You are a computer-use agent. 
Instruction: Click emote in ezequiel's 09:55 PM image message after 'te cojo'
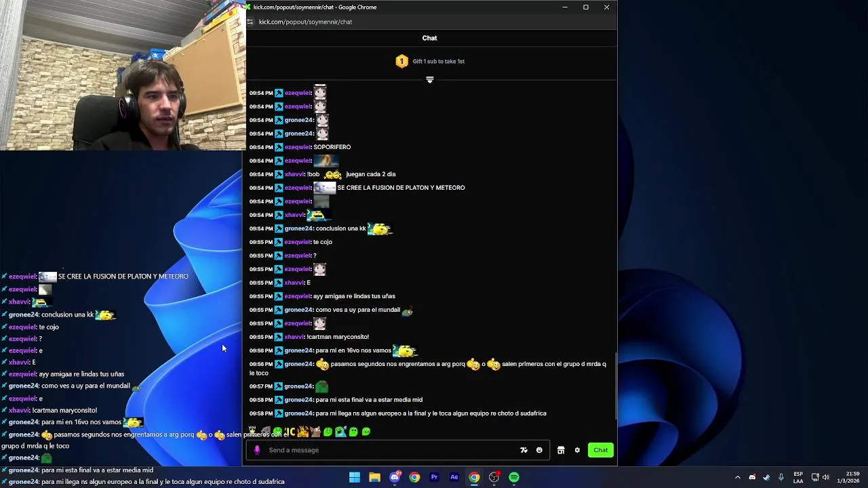pyautogui.click(x=320, y=269)
